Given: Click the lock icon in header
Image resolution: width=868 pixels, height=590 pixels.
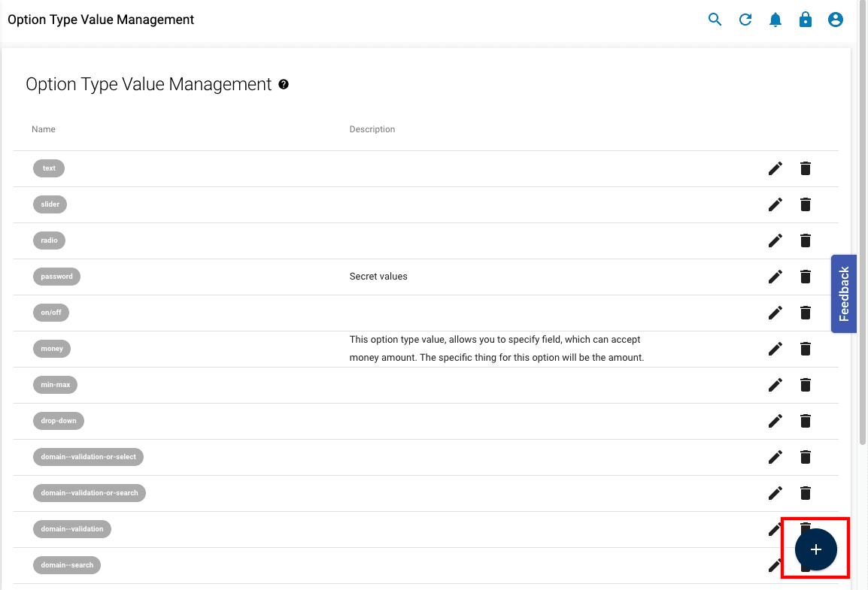Looking at the screenshot, I should click(x=806, y=20).
